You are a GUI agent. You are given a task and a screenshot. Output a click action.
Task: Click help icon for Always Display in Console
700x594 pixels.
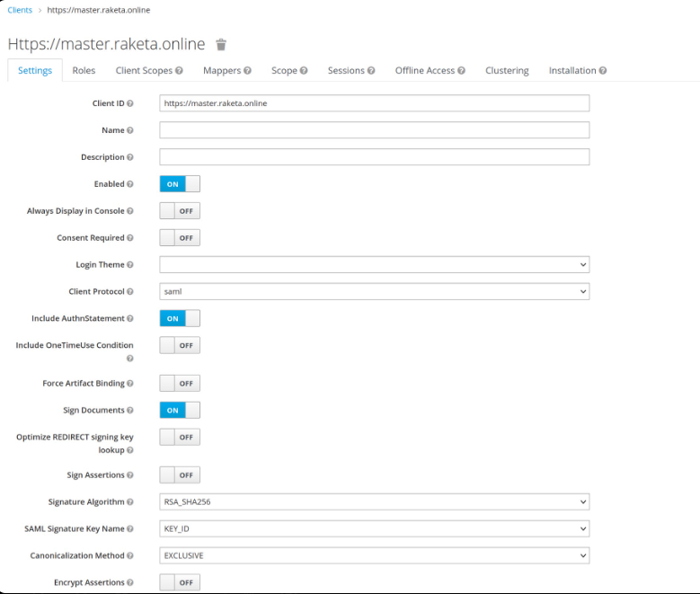130,211
